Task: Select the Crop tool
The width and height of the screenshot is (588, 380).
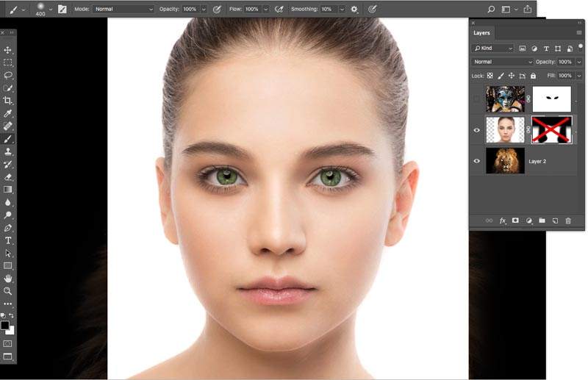Action: click(x=7, y=101)
